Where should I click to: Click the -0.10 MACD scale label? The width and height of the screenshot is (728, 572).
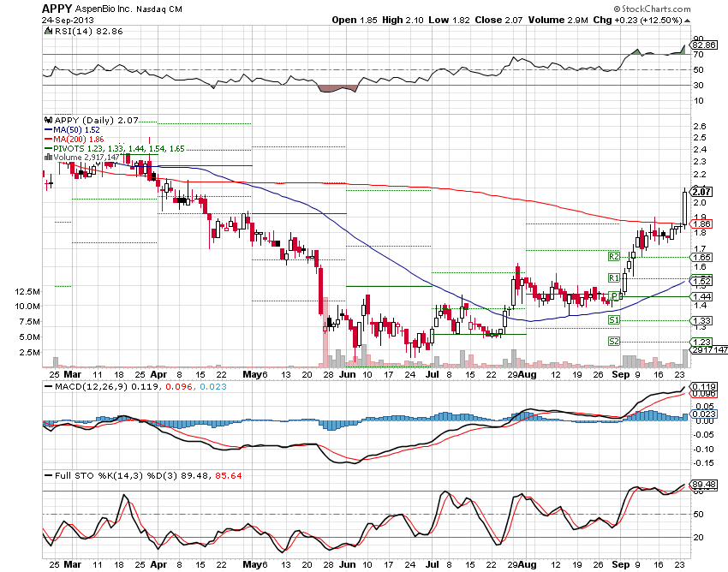point(701,449)
